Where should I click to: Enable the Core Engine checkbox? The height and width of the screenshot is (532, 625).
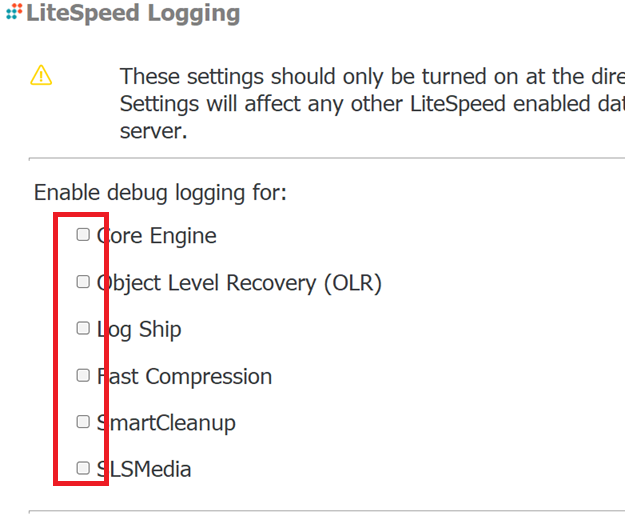point(83,235)
